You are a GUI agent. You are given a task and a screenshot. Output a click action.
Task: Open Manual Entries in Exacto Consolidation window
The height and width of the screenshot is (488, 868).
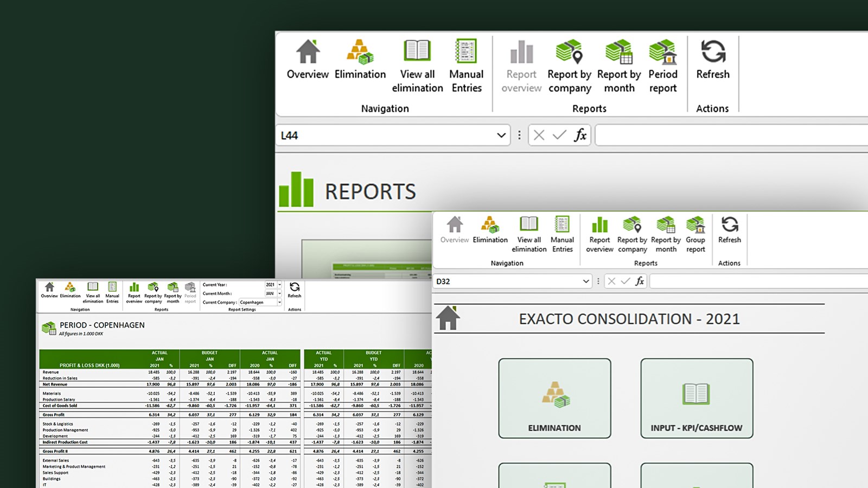562,234
